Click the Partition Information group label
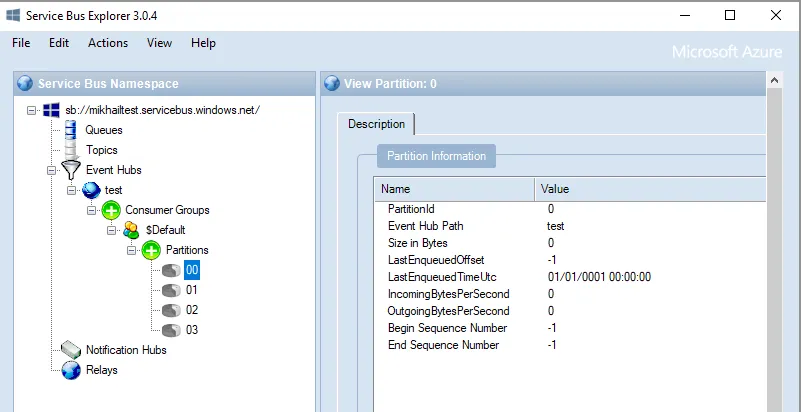This screenshot has width=801, height=412. 436,156
